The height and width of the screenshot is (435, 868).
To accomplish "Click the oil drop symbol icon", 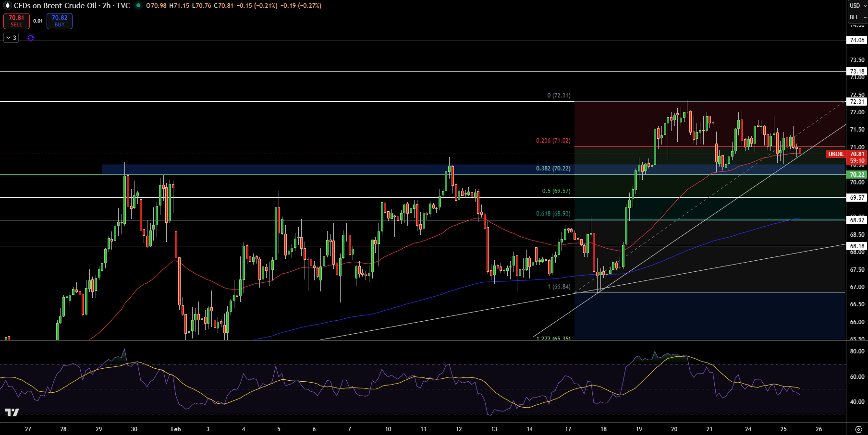I will (x=7, y=6).
